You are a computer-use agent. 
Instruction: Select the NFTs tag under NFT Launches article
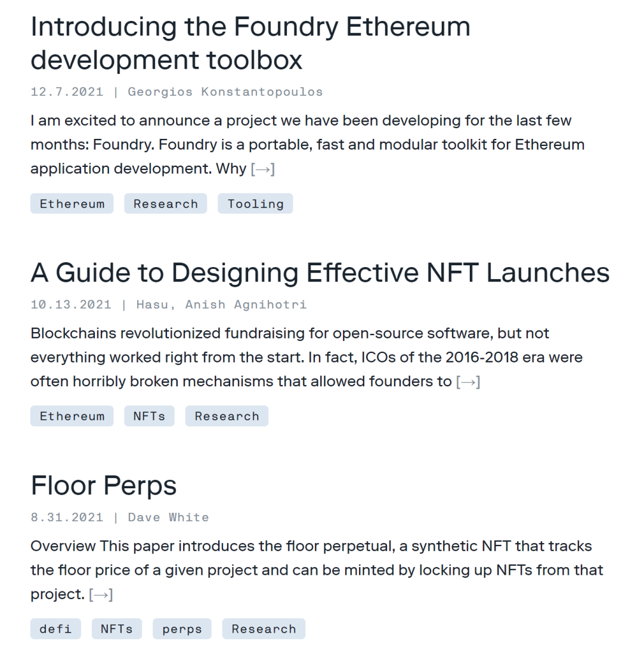[149, 416]
